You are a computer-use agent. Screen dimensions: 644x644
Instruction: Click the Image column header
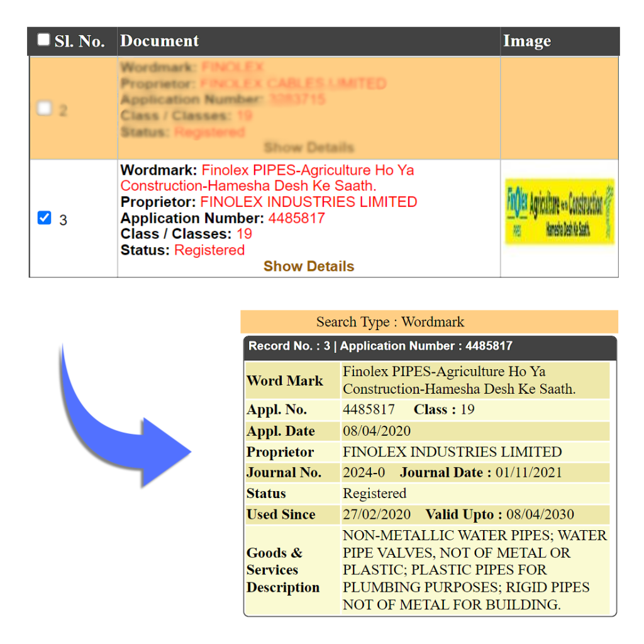pos(526,42)
